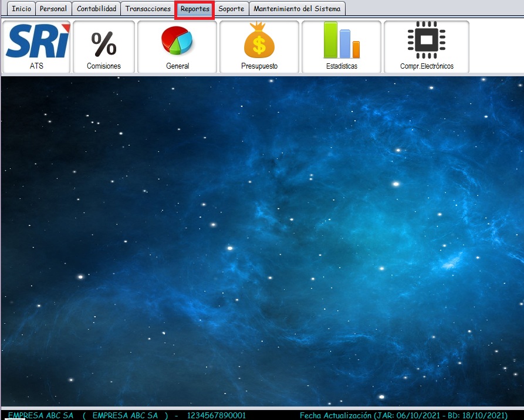Screen dimensions: 524x420
Task: Click the highlighted Reportes tab
Action: (195, 9)
